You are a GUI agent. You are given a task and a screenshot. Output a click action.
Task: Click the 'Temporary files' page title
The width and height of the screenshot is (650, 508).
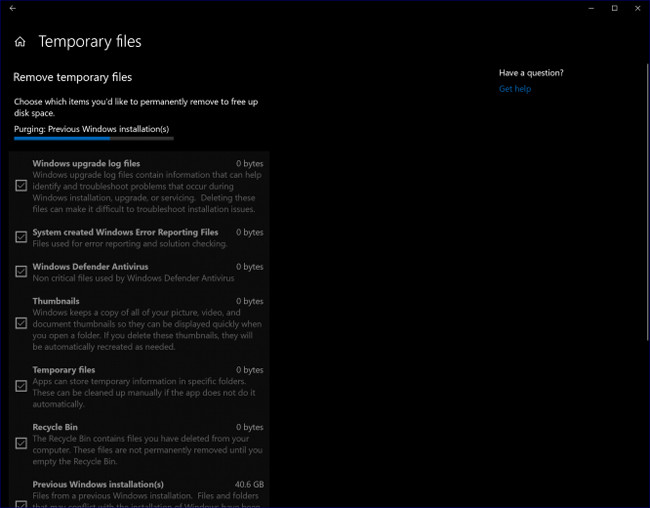pyautogui.click(x=90, y=42)
